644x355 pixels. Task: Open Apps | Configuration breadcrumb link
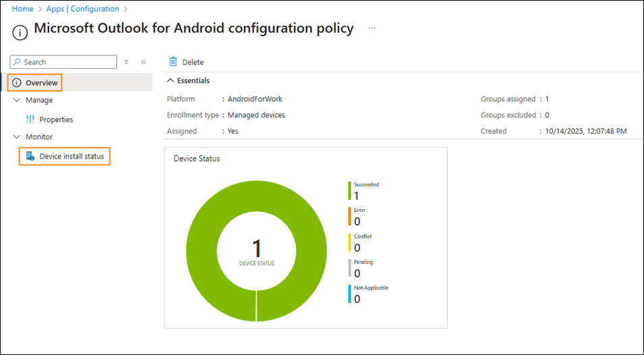[x=83, y=9]
